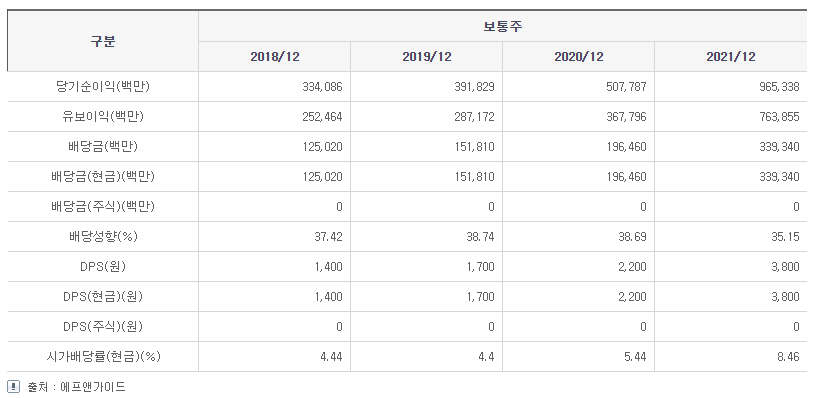Select the 구분 header cell
The width and height of the screenshot is (814, 398).
pos(103,42)
